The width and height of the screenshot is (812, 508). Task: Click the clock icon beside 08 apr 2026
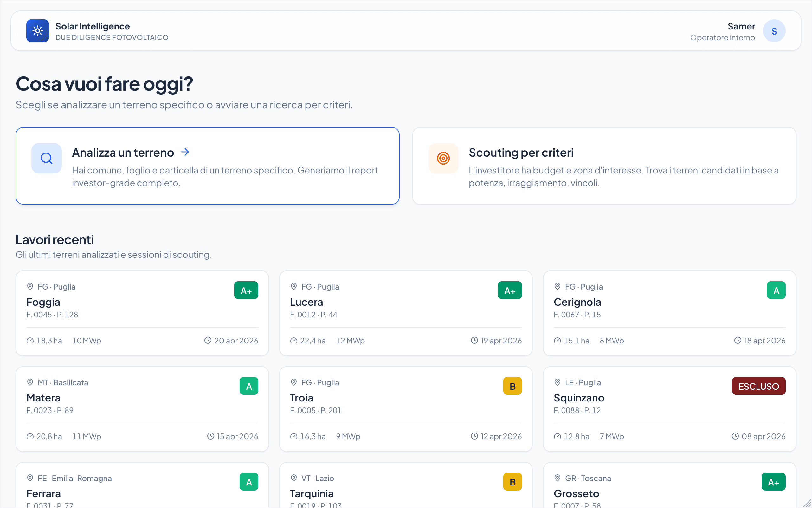coord(735,436)
